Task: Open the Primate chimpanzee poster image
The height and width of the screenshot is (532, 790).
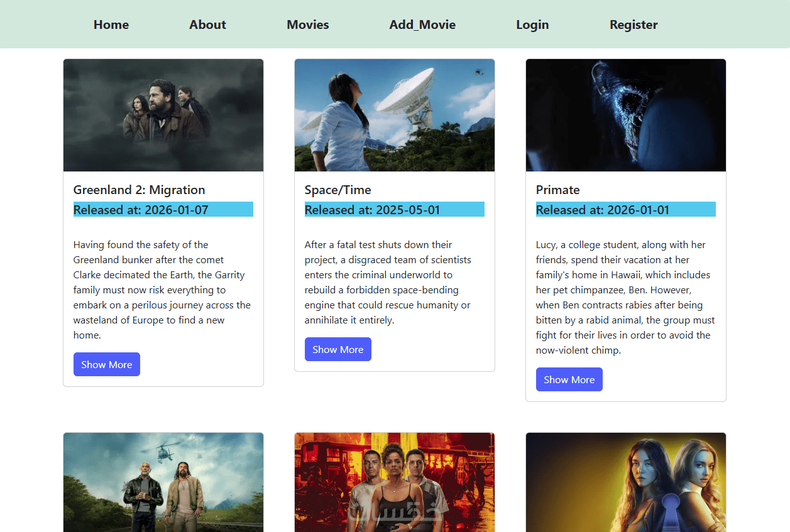Action: pyautogui.click(x=626, y=115)
